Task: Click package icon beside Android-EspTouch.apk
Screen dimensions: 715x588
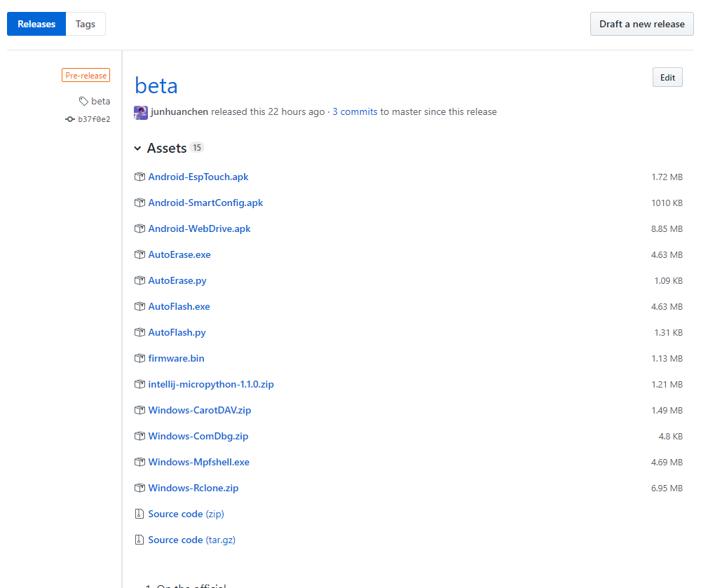Action: point(139,177)
